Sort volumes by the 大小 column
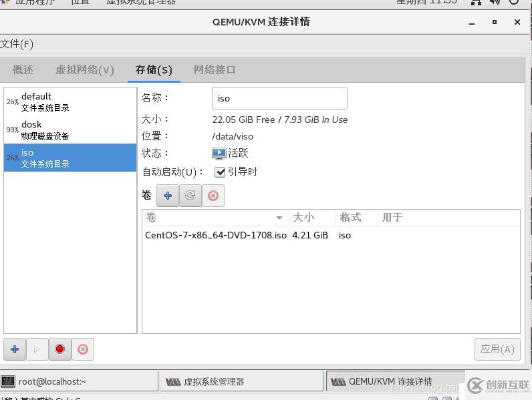This screenshot has height=400, width=532. (x=312, y=217)
